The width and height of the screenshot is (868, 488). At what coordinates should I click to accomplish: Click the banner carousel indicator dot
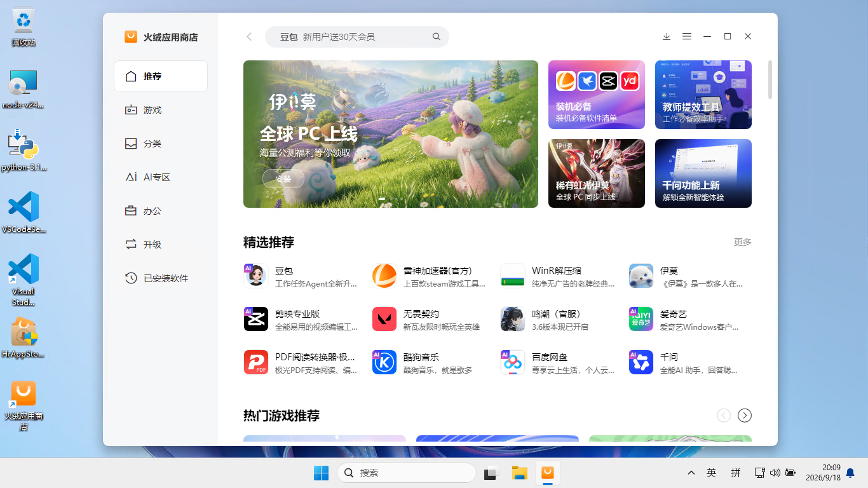(x=382, y=199)
